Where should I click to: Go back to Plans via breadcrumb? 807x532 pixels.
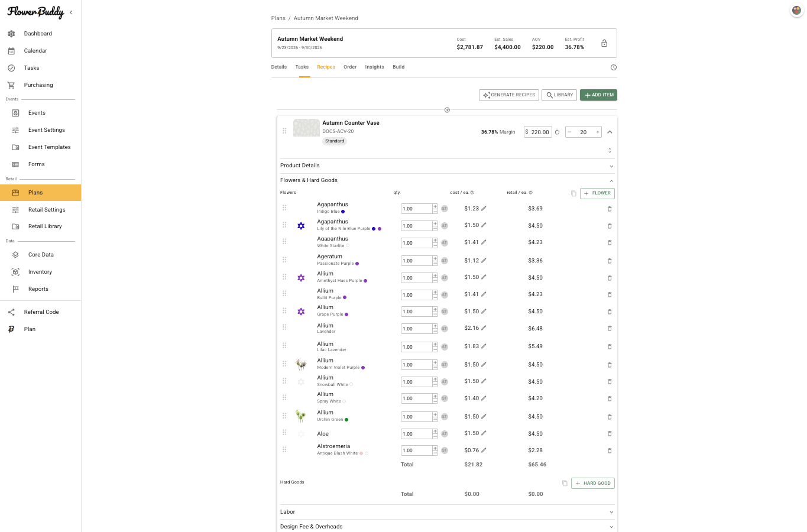tap(278, 18)
